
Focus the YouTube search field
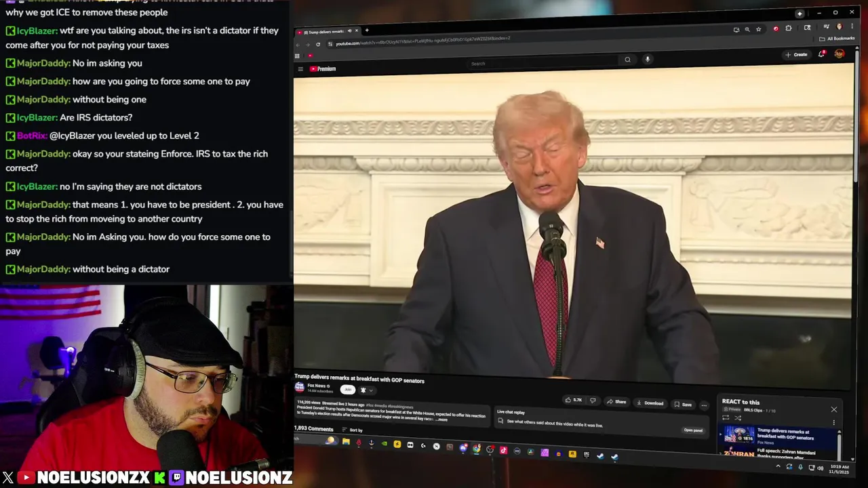click(x=542, y=64)
